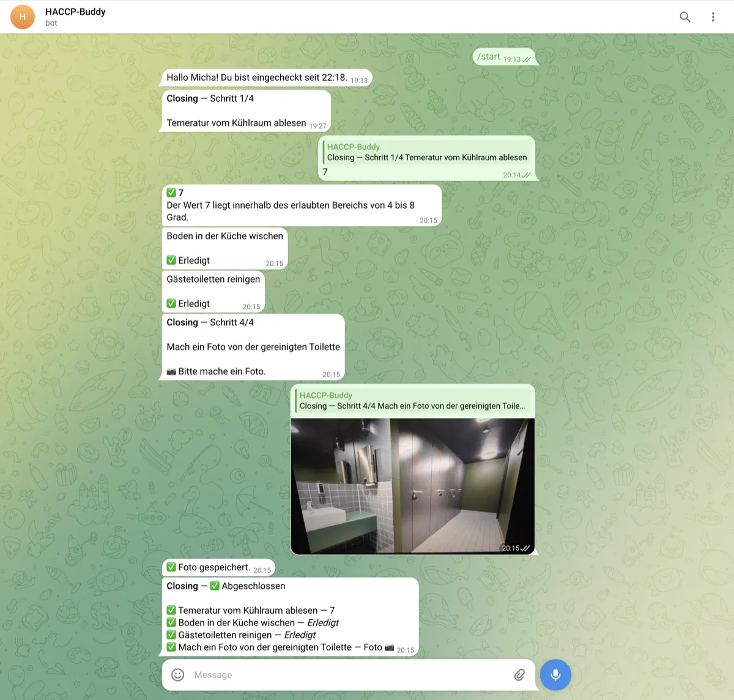This screenshot has height=700, width=734.
Task: Open the toilet photo thumbnail
Action: click(413, 485)
